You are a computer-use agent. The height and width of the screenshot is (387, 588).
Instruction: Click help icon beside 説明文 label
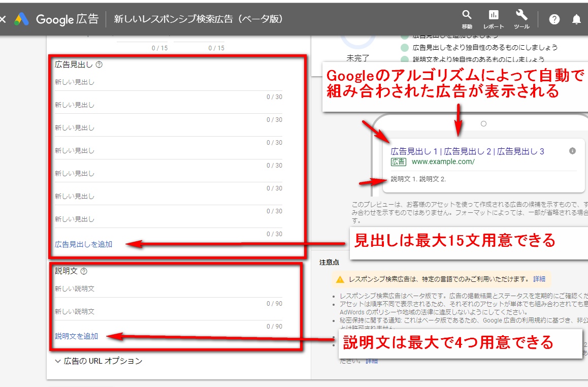pyautogui.click(x=84, y=271)
